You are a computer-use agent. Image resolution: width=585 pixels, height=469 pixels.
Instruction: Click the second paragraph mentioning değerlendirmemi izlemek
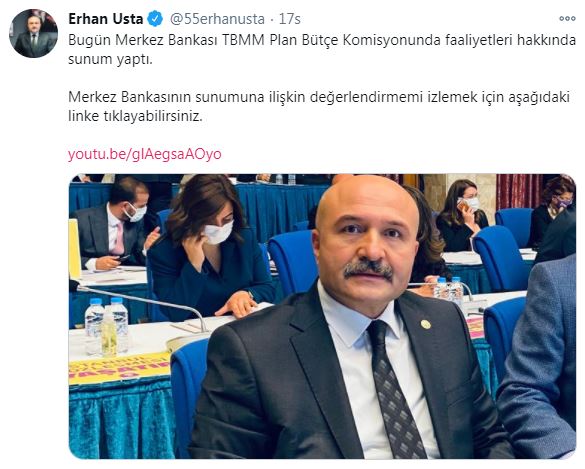click(x=319, y=107)
